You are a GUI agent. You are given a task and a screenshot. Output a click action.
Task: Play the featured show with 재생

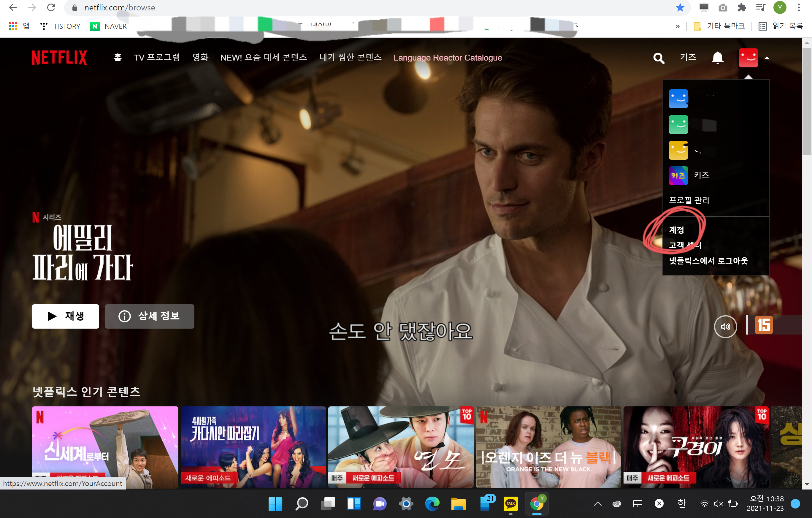(65, 316)
